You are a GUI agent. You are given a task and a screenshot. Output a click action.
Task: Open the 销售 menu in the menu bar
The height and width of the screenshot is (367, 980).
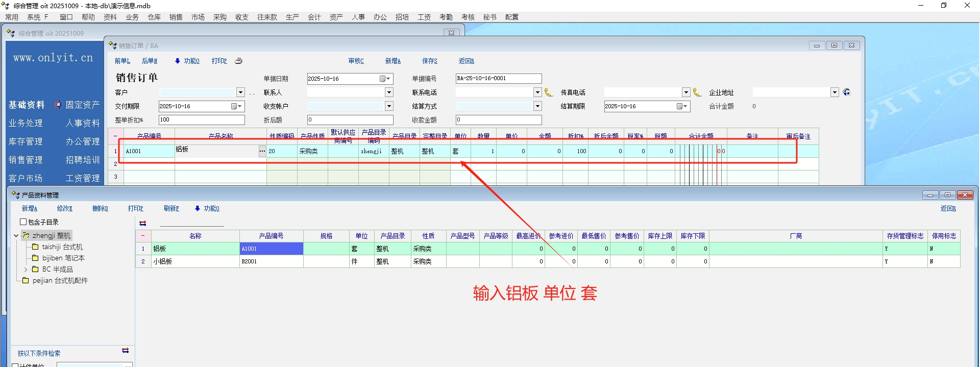(176, 17)
